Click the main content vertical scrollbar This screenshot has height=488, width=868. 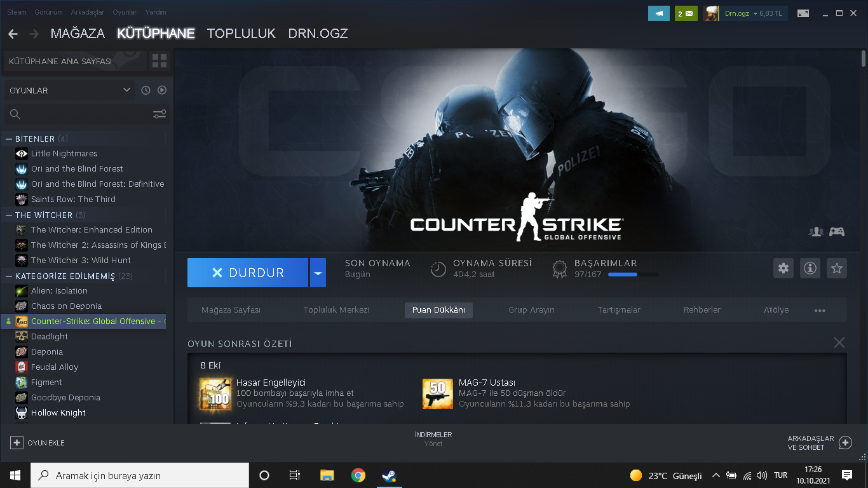(x=864, y=58)
